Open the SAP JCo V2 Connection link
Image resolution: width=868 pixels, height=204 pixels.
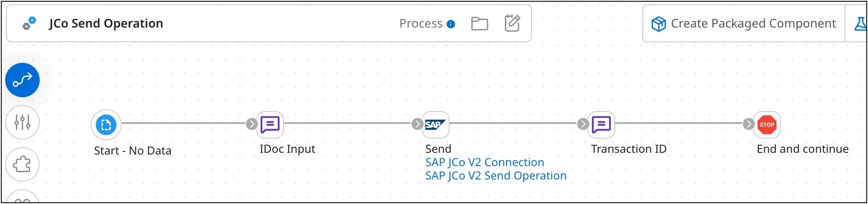(484, 162)
